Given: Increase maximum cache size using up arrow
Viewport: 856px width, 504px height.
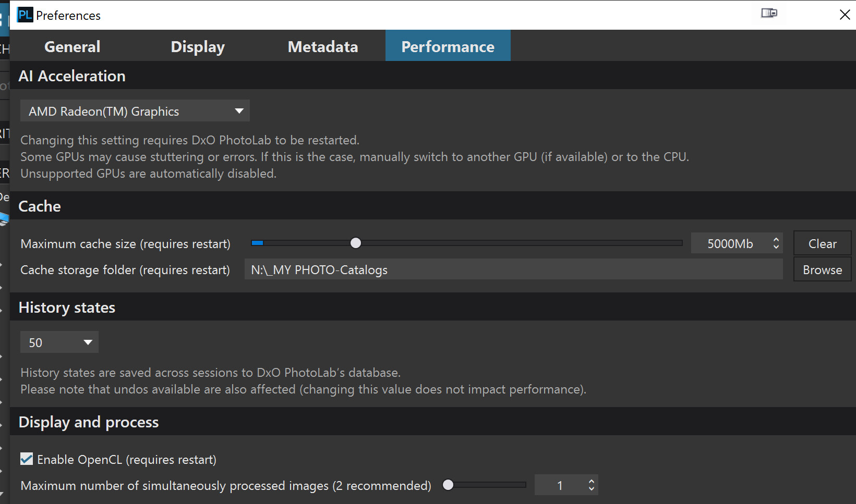Looking at the screenshot, I should (x=776, y=240).
